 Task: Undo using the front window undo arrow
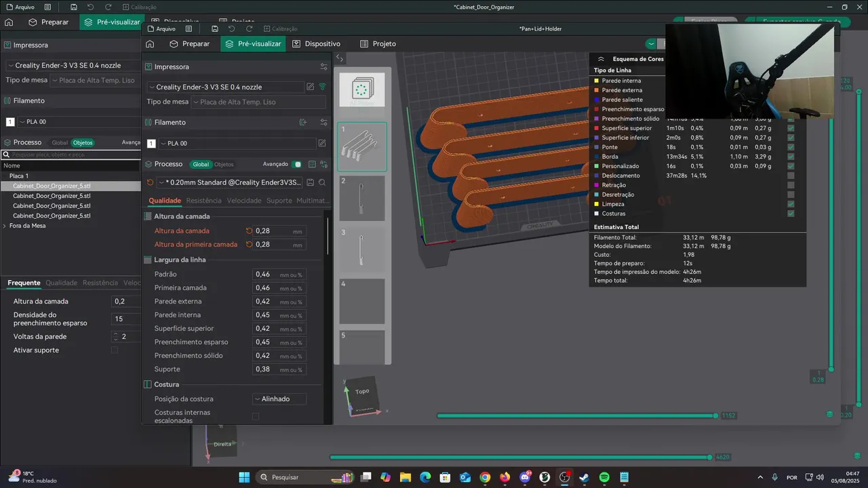[232, 28]
